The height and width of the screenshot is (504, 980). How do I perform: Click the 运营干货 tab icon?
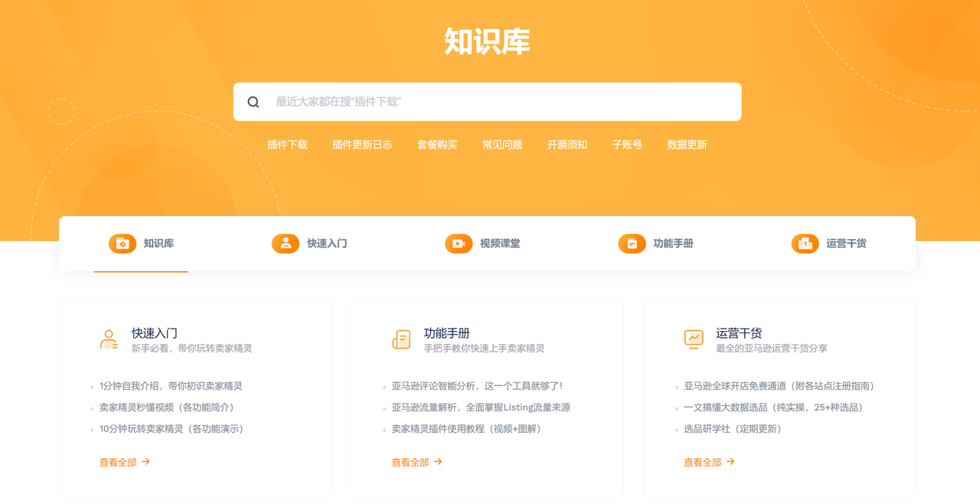click(805, 244)
